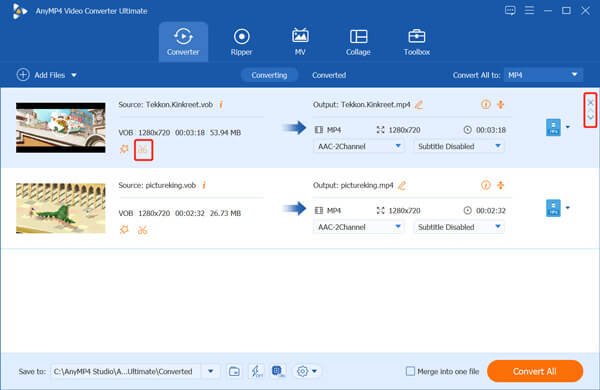Screen dimensions: 600x390
Task: Open the Convert All to MP4 dropdown
Action: point(543,75)
